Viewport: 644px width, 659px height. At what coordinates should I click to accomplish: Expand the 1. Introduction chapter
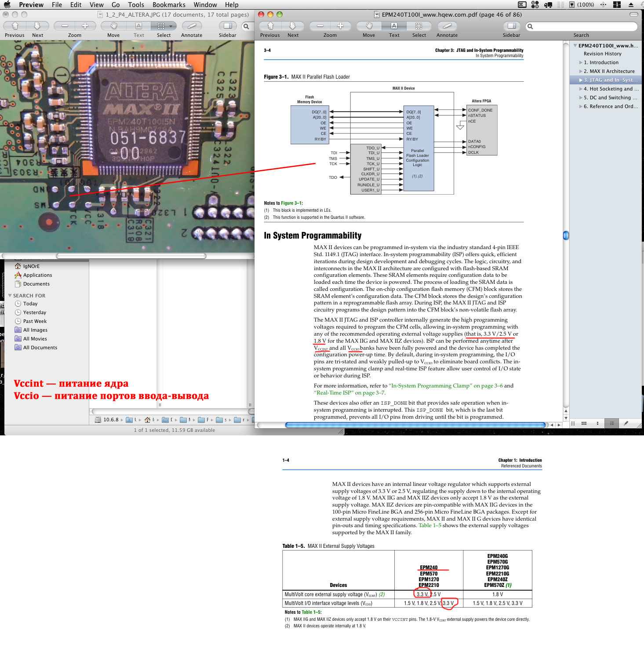point(581,62)
